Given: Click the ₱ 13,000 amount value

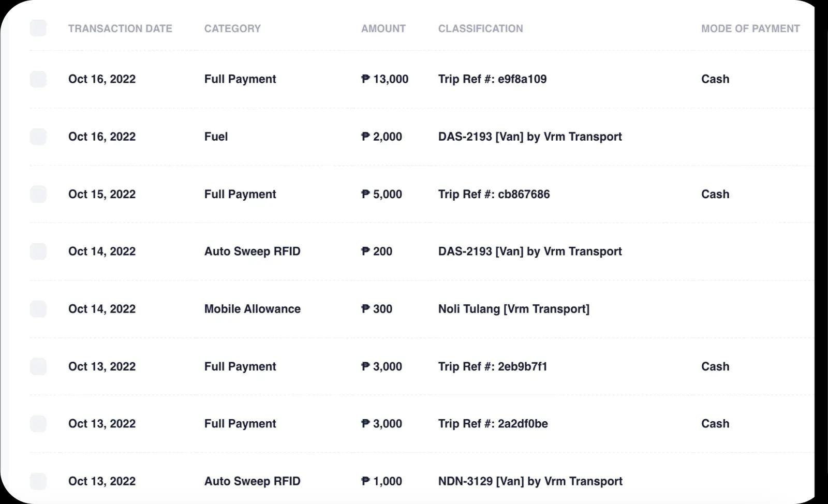Looking at the screenshot, I should click(x=385, y=79).
